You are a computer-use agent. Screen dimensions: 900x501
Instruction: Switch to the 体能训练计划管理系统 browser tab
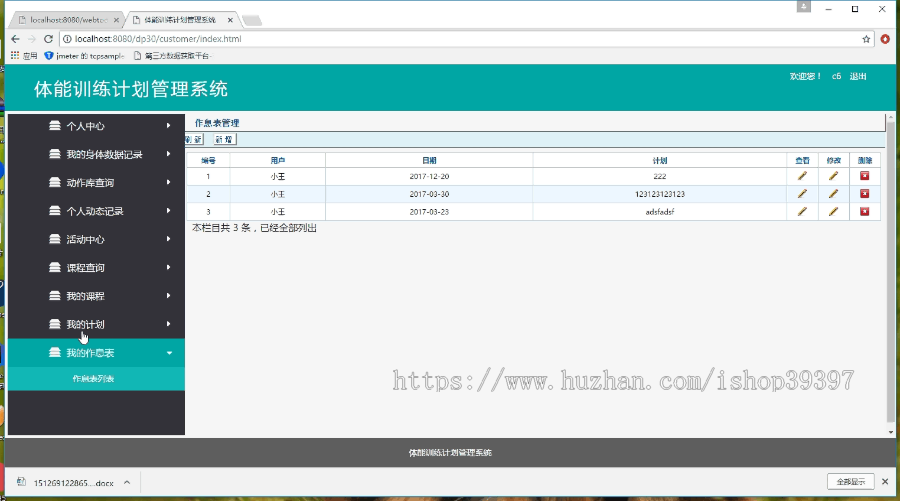click(x=180, y=20)
